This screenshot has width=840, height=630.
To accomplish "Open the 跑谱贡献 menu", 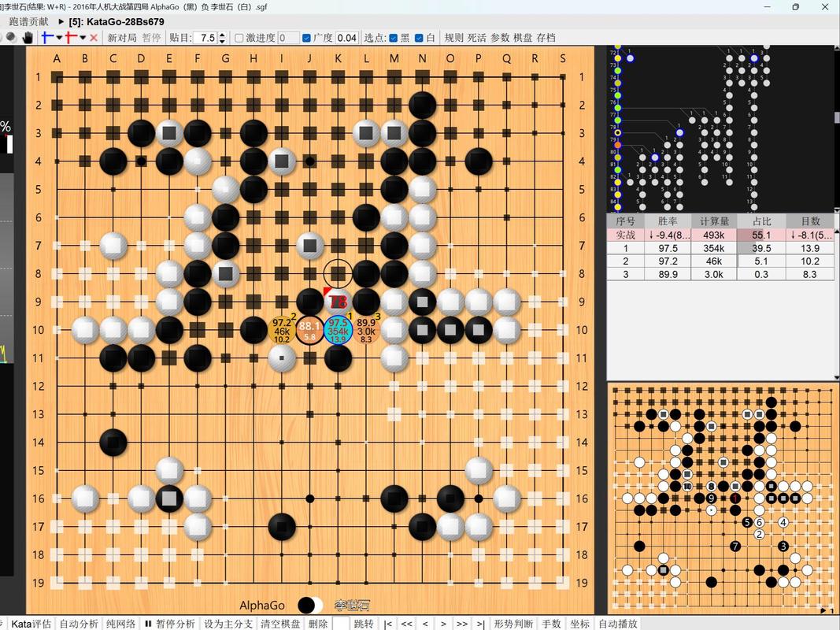I will 29,21.
